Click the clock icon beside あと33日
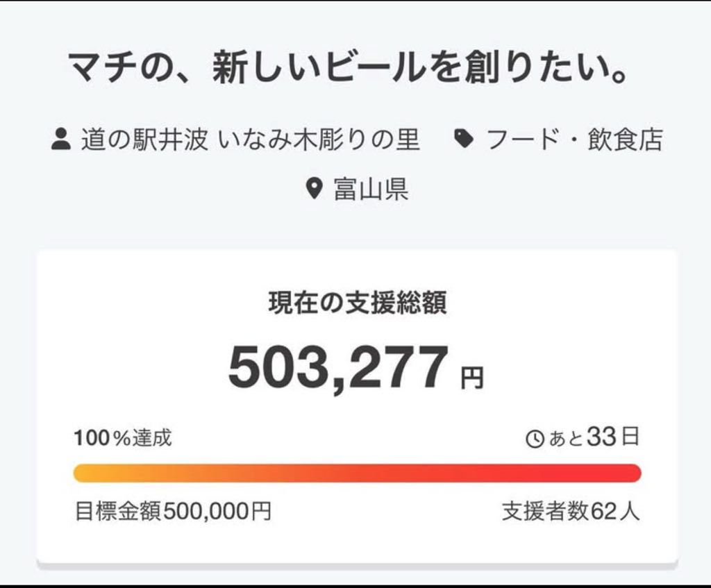Viewport: 711px width, 588px height. (x=535, y=439)
